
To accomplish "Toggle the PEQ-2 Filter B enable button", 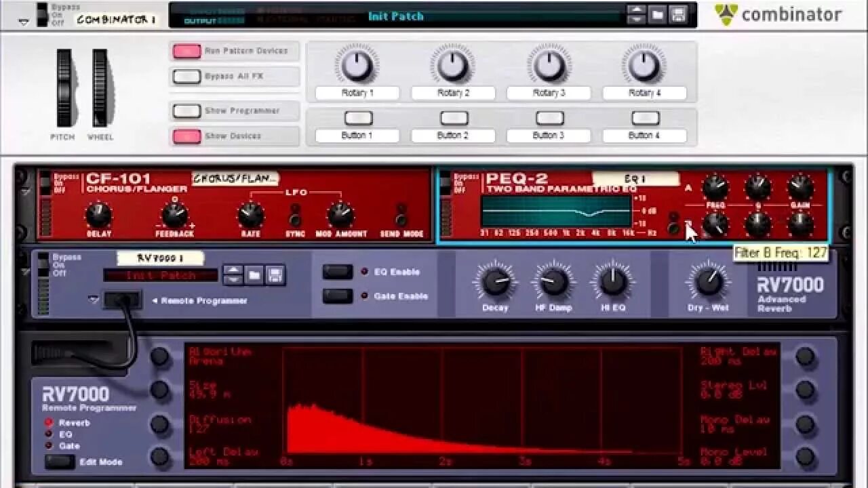I will coord(673,229).
